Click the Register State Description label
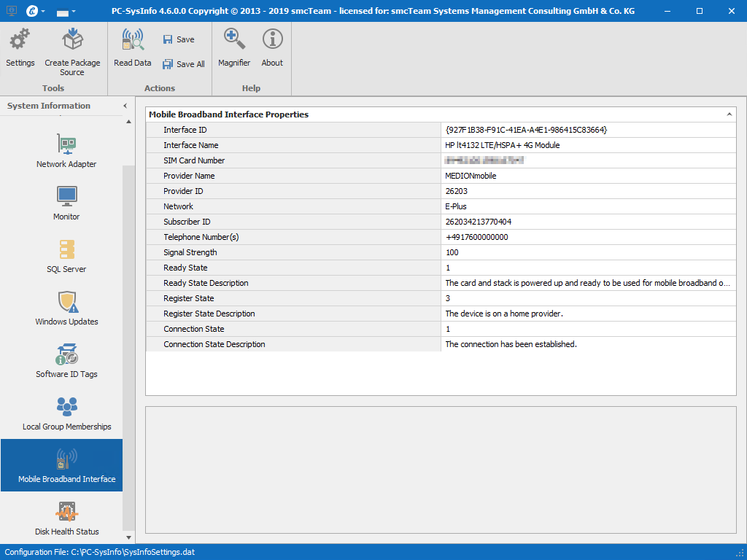The height and width of the screenshot is (560, 747). coord(209,314)
